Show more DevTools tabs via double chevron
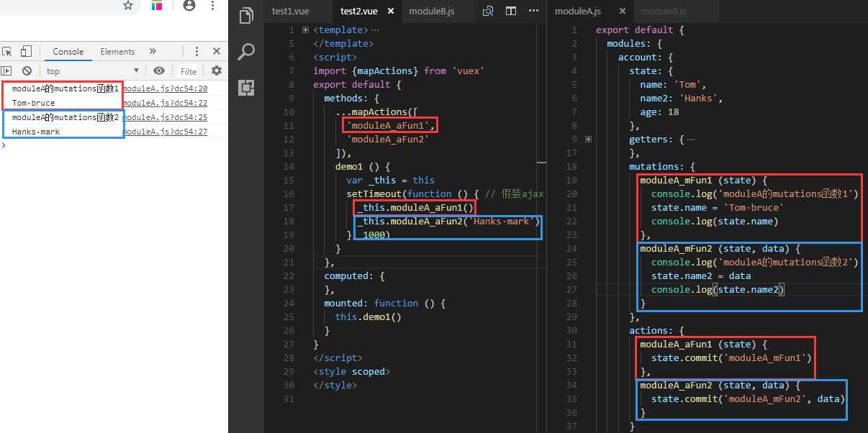868x433 pixels. click(153, 52)
